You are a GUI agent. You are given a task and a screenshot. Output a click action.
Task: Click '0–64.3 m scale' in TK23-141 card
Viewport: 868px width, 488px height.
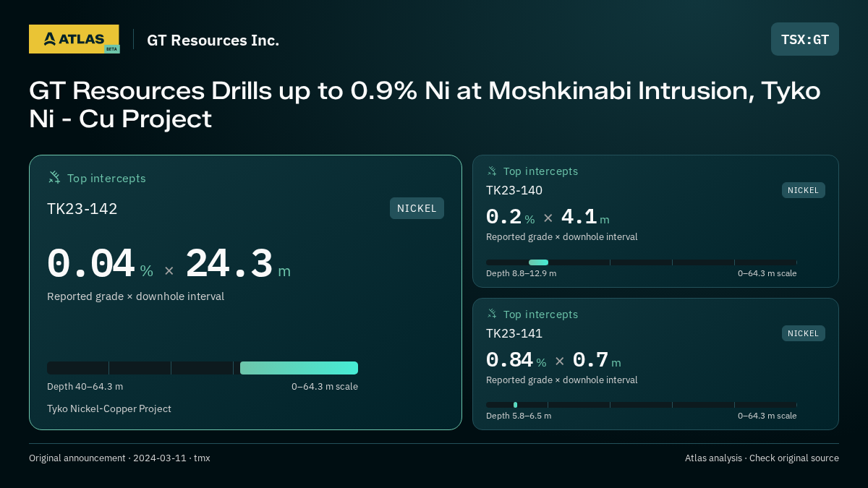pyautogui.click(x=767, y=416)
